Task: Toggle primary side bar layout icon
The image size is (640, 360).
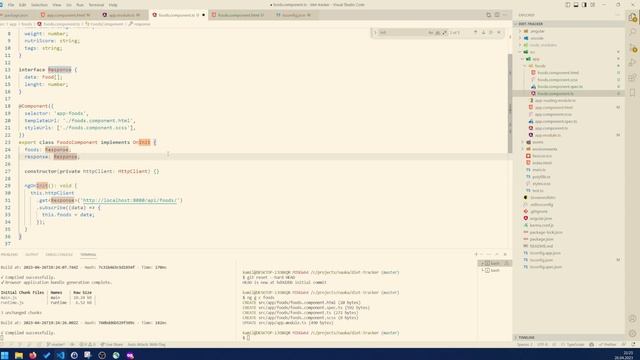Action: pos(568,5)
